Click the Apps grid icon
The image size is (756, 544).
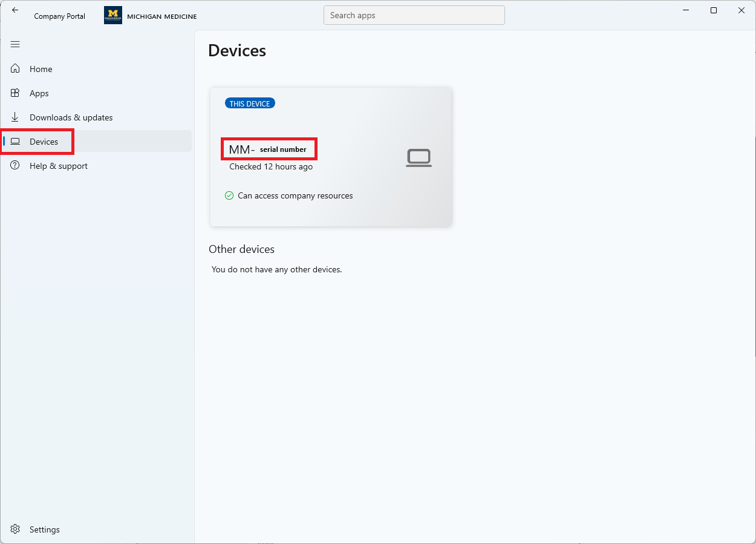point(15,93)
